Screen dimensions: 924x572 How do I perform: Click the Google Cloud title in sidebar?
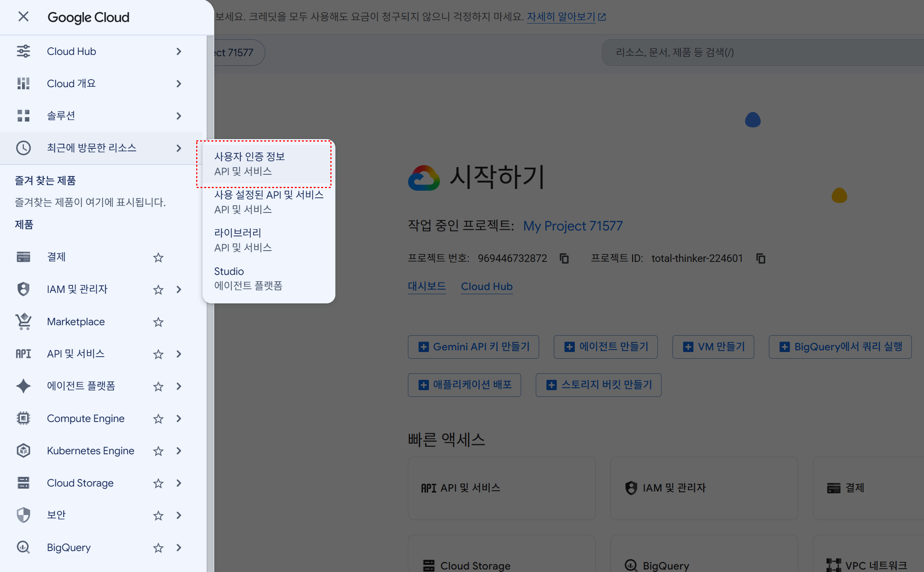(x=88, y=17)
